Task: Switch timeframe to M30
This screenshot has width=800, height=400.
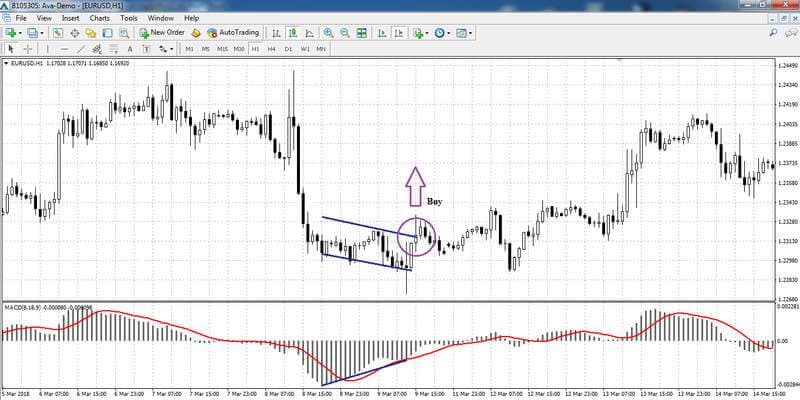Action: click(239, 49)
